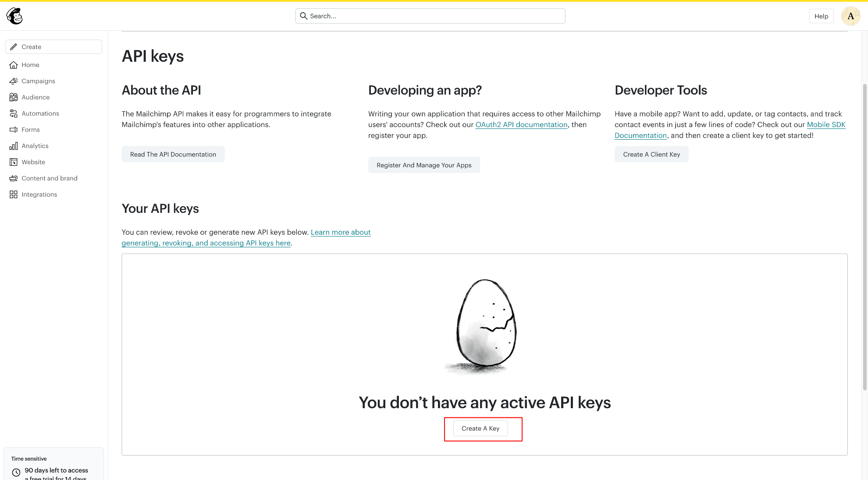Click the Your API keys heading

160,208
